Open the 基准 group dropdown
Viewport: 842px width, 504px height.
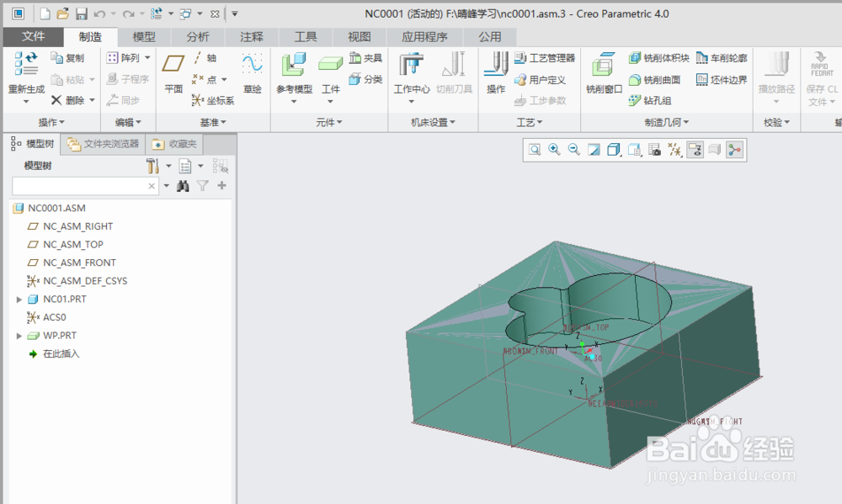[x=213, y=122]
